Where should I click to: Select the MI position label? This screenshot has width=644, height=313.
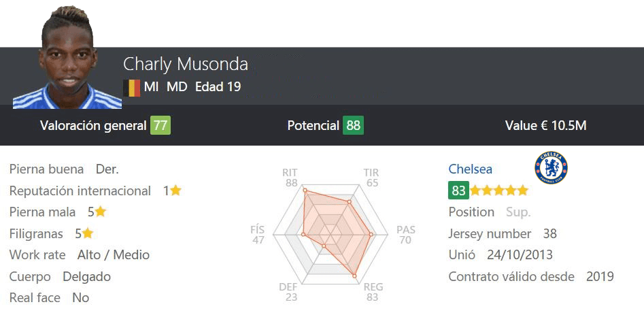pyautogui.click(x=151, y=87)
